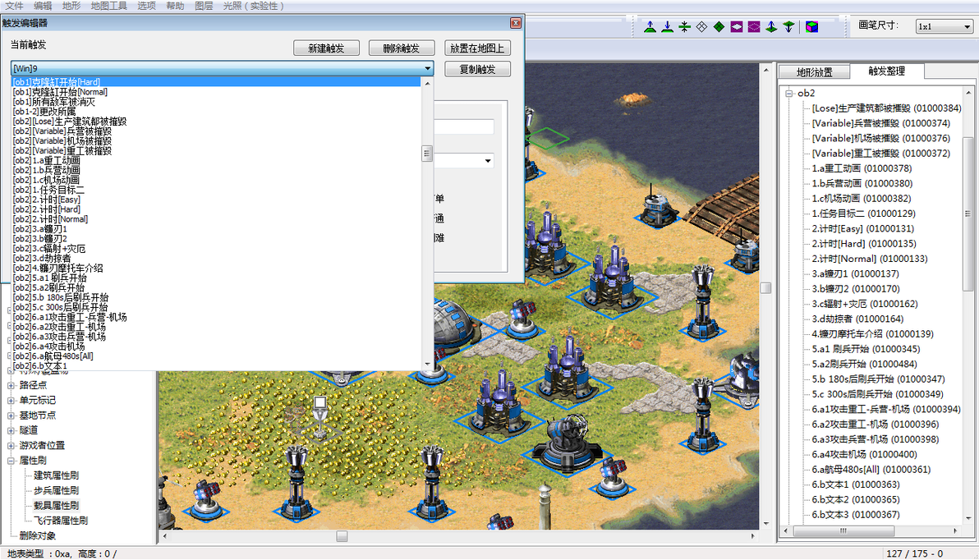Screen dimensions: 979x560
Task: Click the purple solid diamond tile icon
Action: (x=737, y=27)
